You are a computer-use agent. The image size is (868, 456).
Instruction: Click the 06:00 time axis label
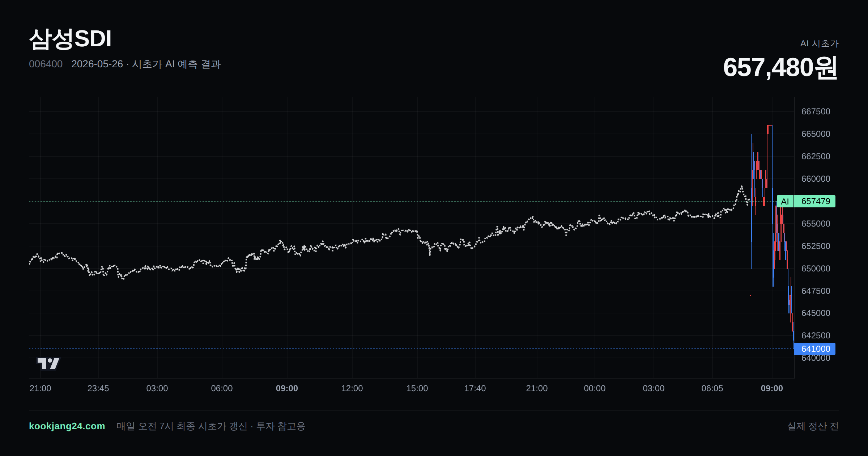click(222, 388)
